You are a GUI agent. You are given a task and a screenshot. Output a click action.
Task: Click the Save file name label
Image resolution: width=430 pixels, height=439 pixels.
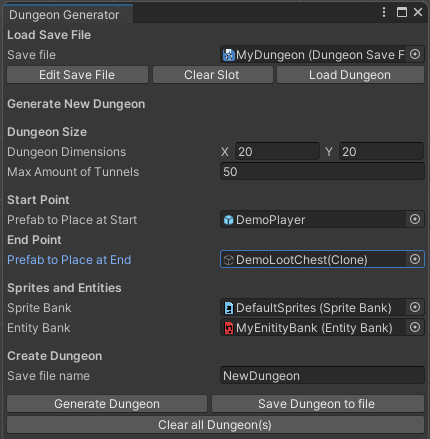point(48,376)
